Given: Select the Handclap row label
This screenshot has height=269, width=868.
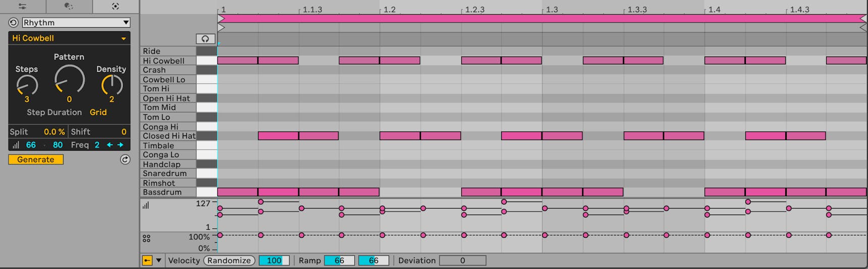Looking at the screenshot, I should [168, 164].
